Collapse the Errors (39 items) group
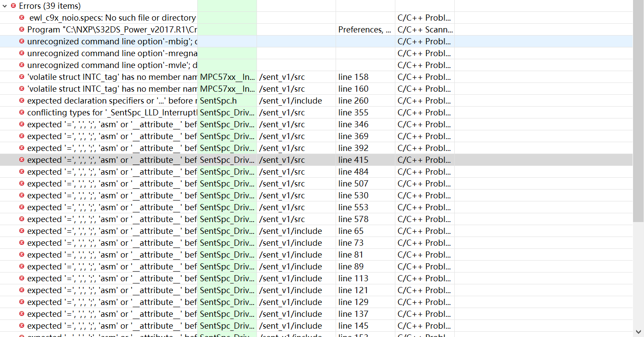The image size is (644, 337). 4,6
